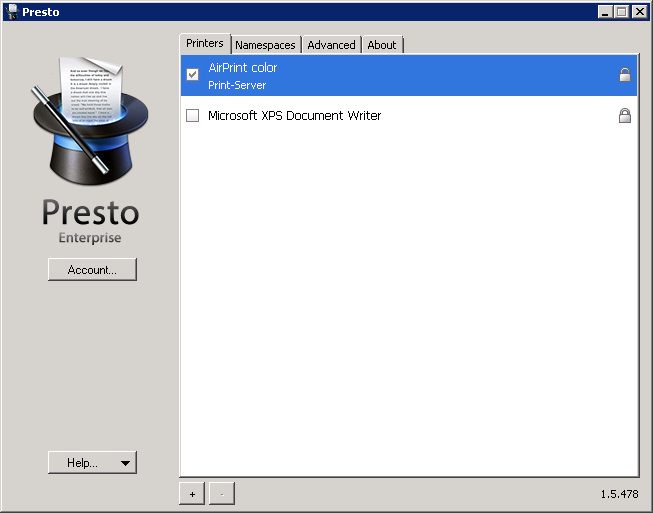Show the About tab

(382, 45)
